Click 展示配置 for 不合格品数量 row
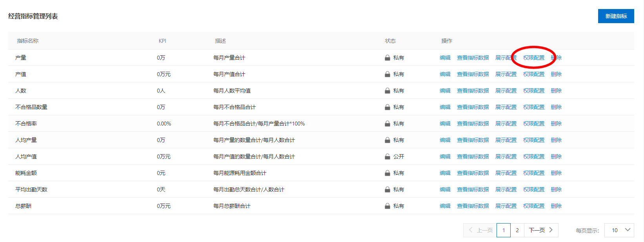 [506, 107]
